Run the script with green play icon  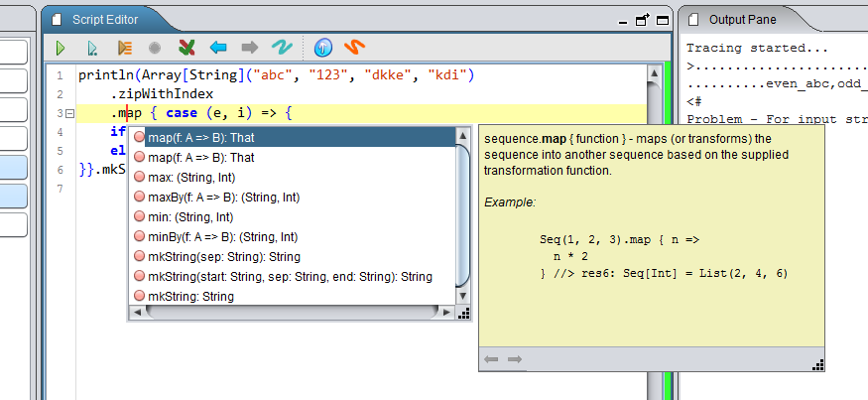[61, 49]
